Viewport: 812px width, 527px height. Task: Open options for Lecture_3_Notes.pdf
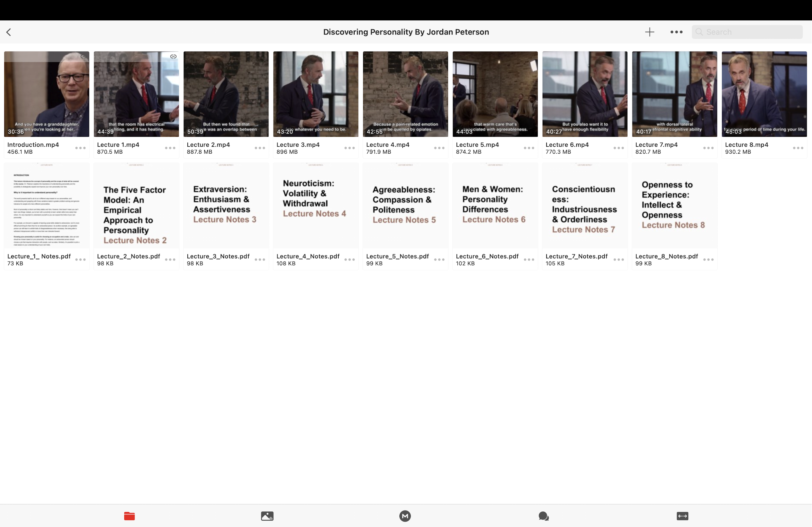coord(260,259)
